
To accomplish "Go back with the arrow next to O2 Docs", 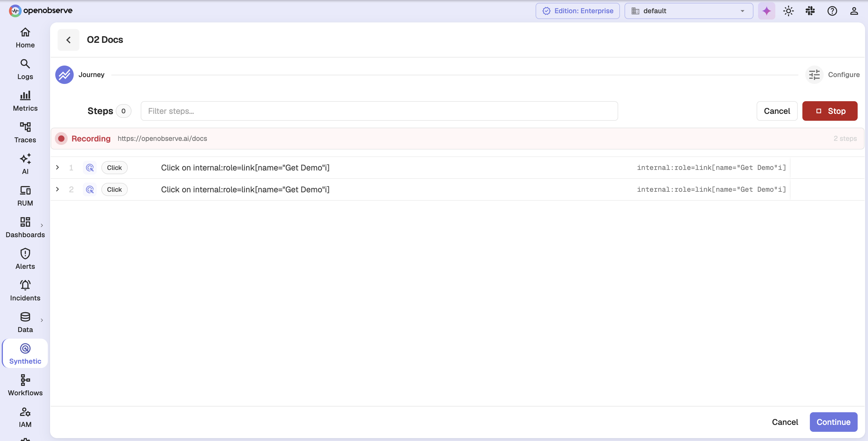I will coord(68,40).
